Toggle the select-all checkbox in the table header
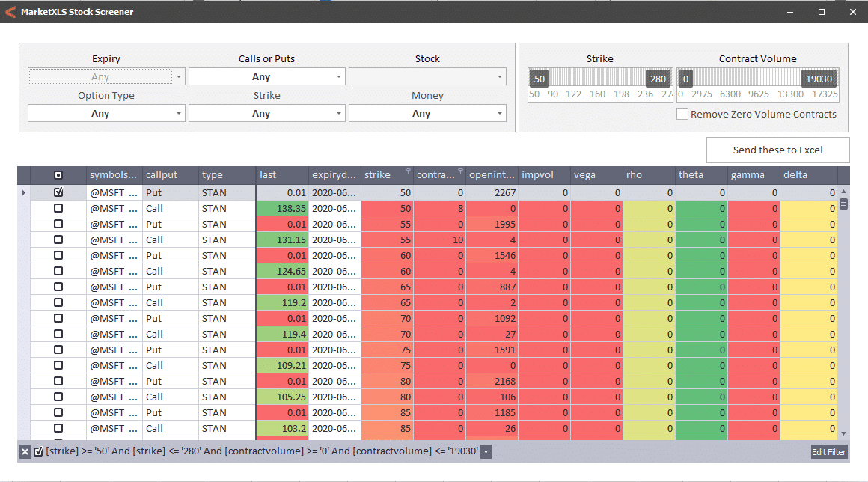The image size is (868, 482). pyautogui.click(x=58, y=175)
